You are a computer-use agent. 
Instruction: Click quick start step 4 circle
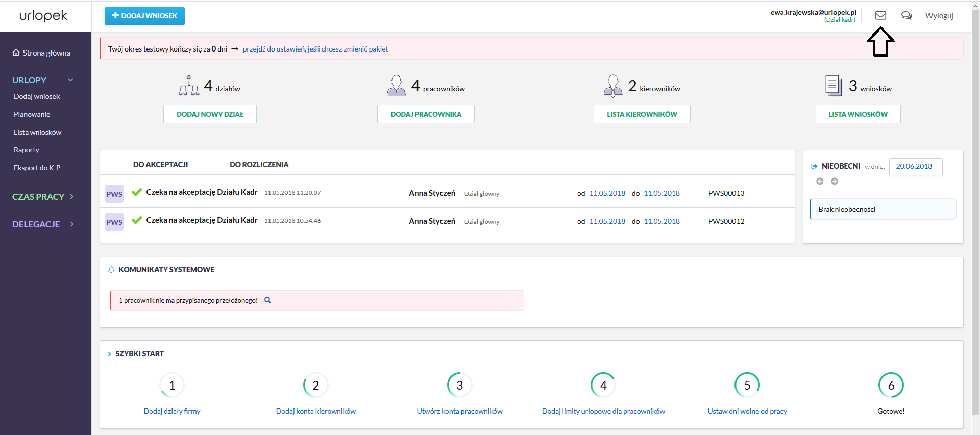pyautogui.click(x=603, y=385)
